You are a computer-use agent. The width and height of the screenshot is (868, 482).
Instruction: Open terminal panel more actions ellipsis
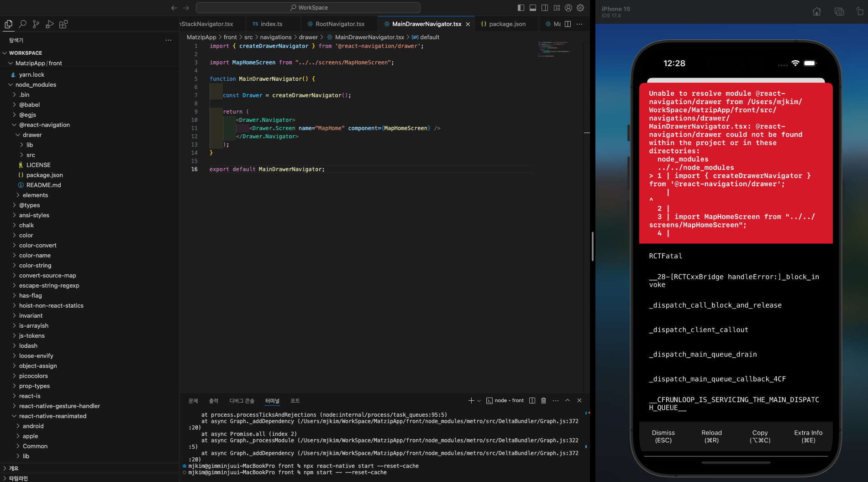tap(555, 400)
